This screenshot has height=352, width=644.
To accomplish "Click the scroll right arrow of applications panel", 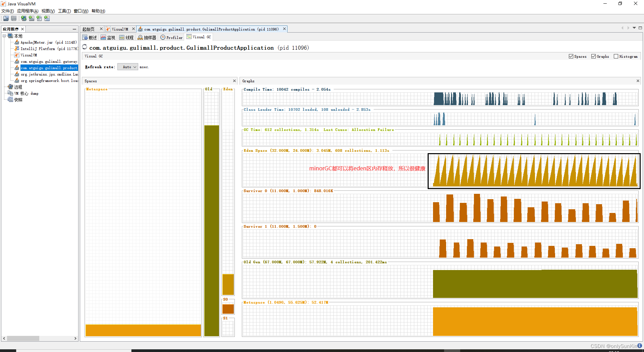I will click(75, 338).
